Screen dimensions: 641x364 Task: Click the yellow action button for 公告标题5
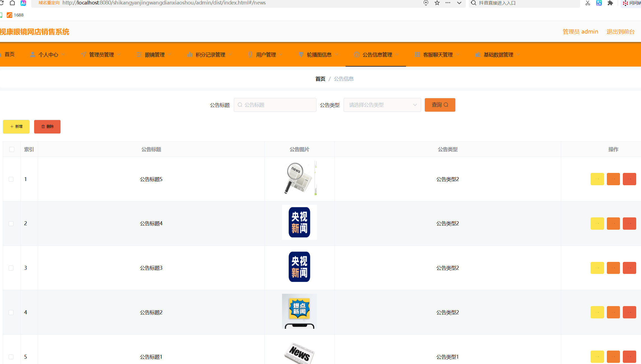pos(597,179)
